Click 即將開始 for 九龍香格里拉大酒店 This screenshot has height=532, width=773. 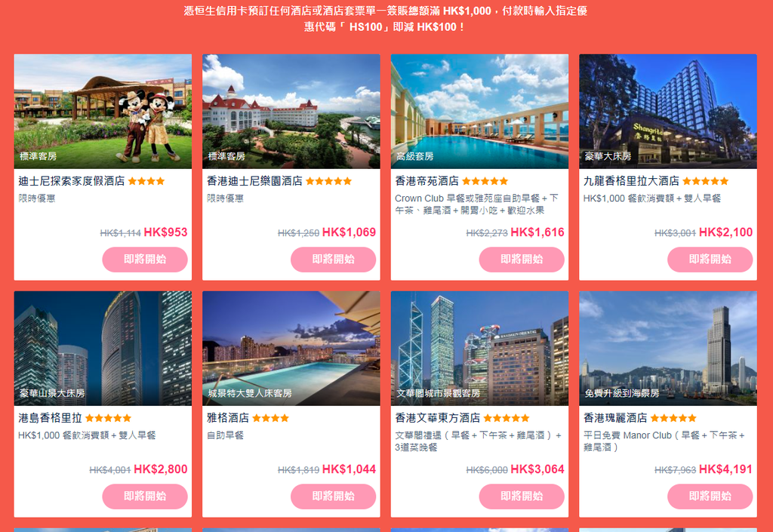click(710, 260)
